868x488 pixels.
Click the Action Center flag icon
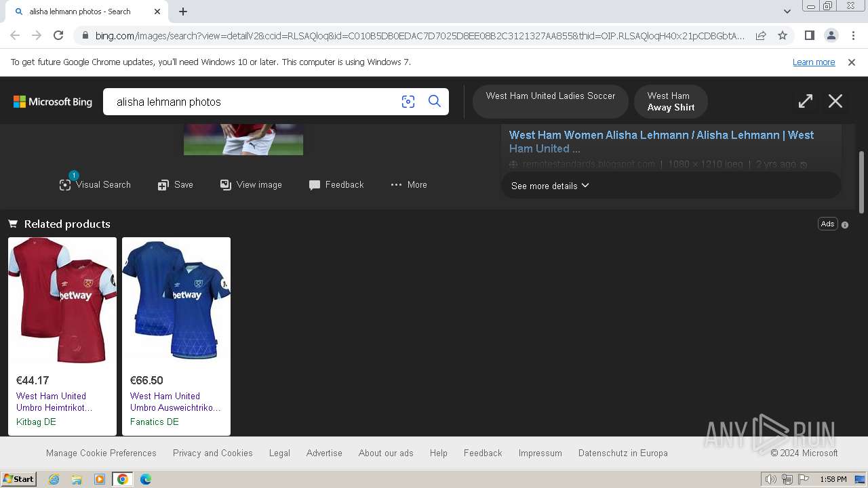[x=804, y=479]
